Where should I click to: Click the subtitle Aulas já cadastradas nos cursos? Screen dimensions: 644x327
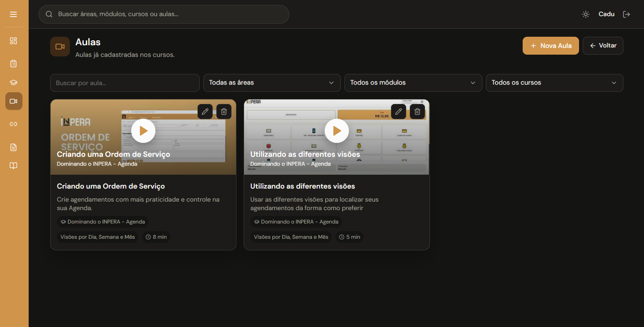pos(125,55)
